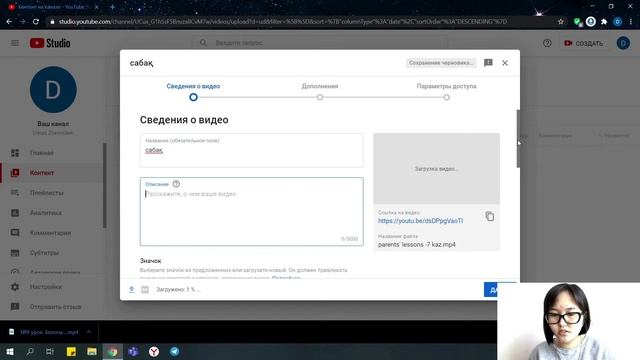Go to Дополнения step

tap(320, 91)
